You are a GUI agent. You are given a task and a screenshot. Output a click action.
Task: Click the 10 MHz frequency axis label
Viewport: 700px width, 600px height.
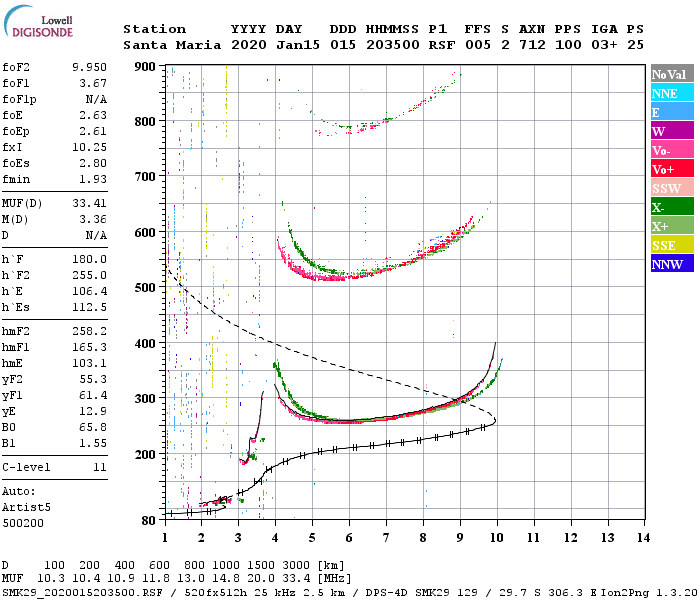pyautogui.click(x=496, y=538)
